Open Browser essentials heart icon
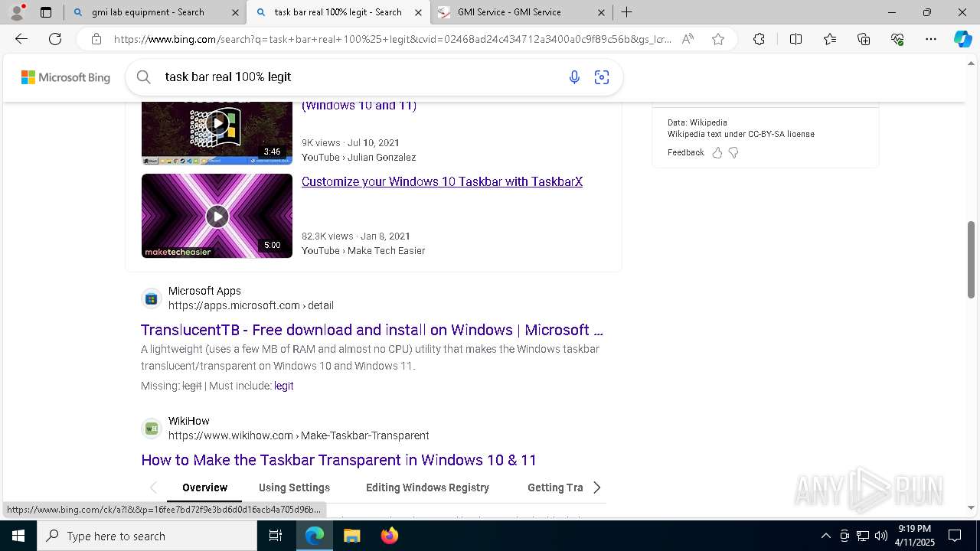This screenshot has width=980, height=551. point(897,39)
